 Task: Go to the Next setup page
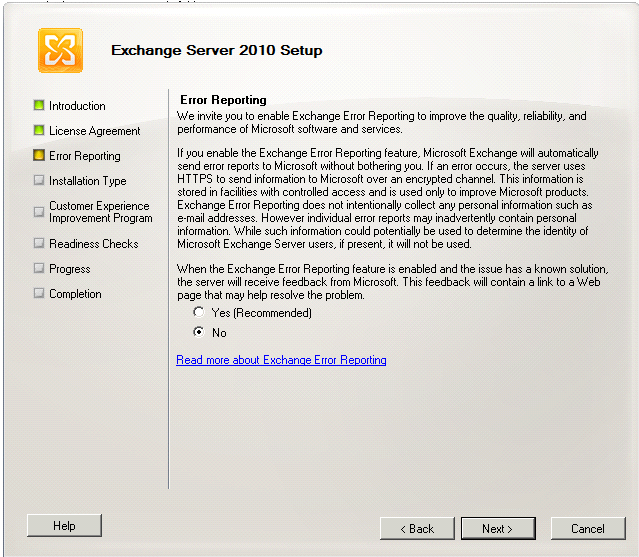tap(498, 528)
